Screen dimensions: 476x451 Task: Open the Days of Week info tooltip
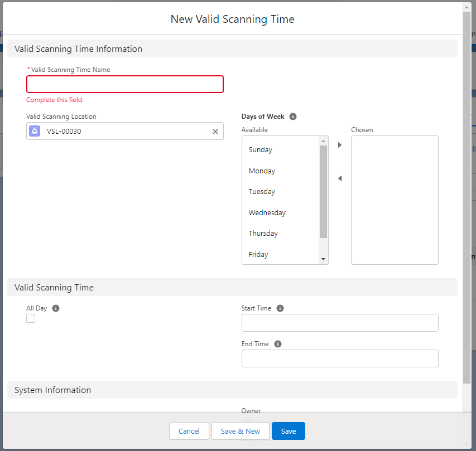click(x=293, y=117)
